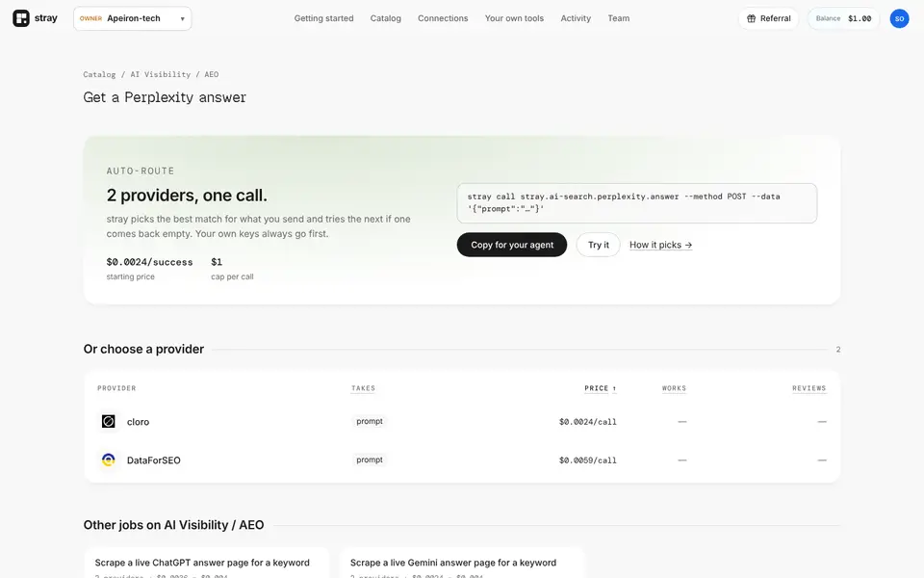924x578 pixels.
Task: Click the Or choose a provider heading
Action: 143,349
